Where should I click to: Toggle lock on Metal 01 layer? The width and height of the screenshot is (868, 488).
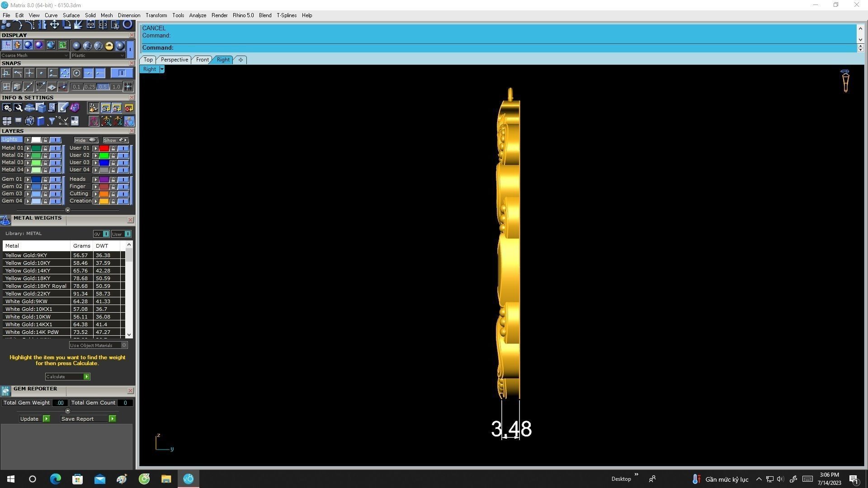[x=45, y=148]
